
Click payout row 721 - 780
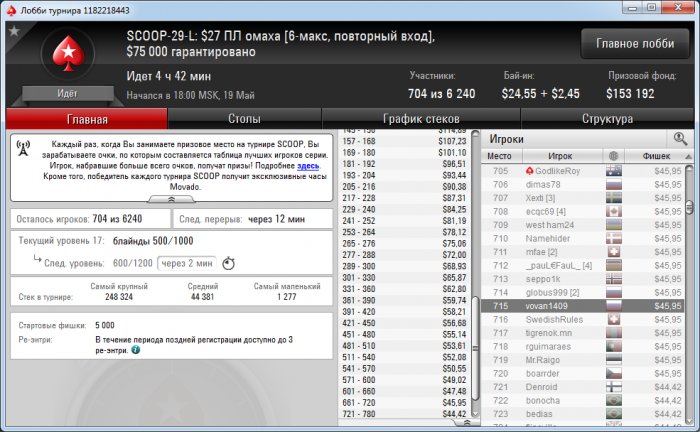coord(404,414)
